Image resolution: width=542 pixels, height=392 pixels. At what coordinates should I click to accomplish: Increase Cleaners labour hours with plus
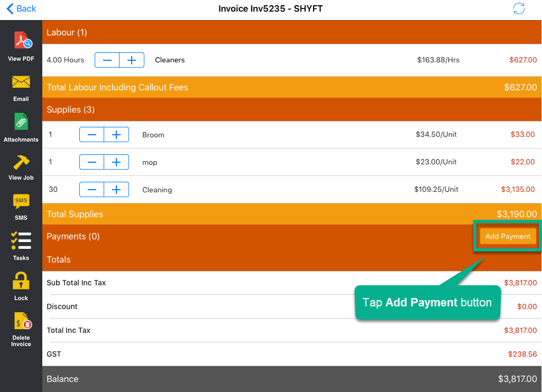coord(132,60)
